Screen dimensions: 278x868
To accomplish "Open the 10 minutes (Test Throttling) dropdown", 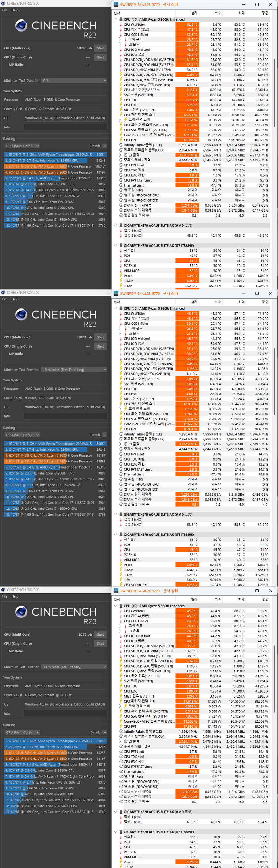I will [74, 370].
